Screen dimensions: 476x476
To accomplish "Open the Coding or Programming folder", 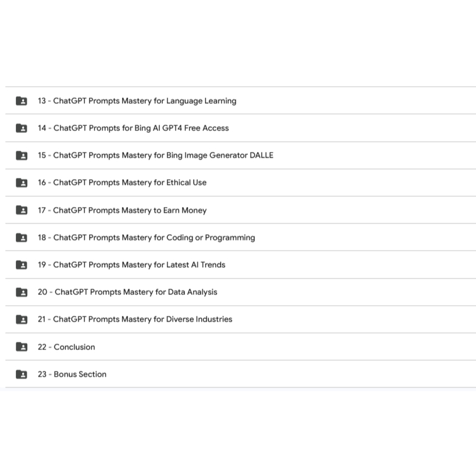I will tap(146, 237).
